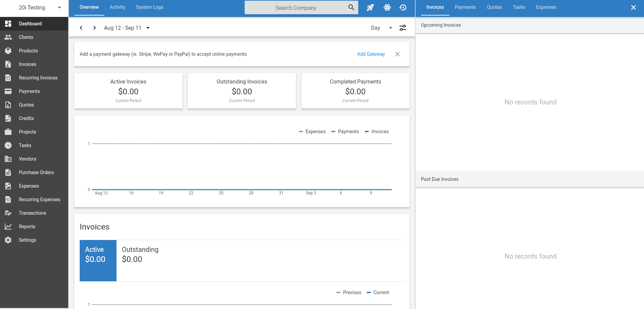Click the Credits sidebar icon

pos(8,118)
